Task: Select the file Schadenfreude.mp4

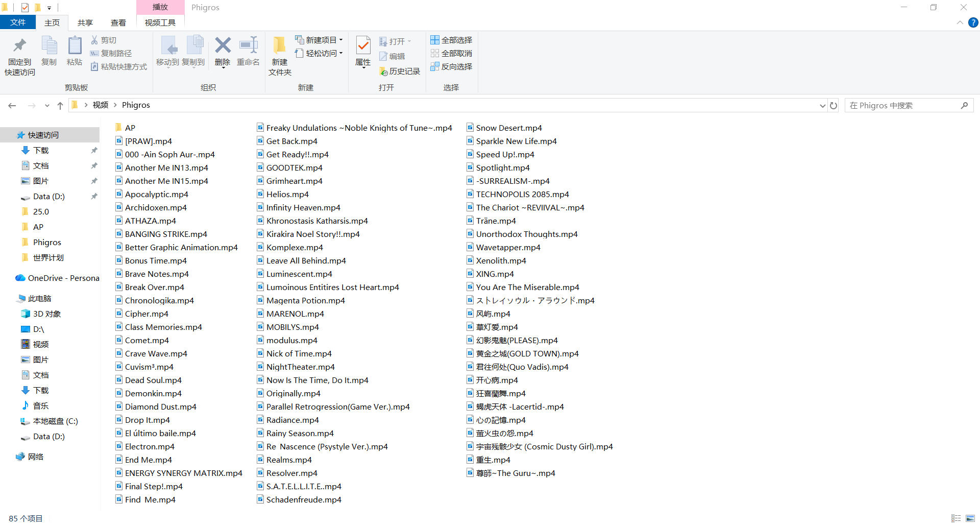Action: pyautogui.click(x=299, y=499)
